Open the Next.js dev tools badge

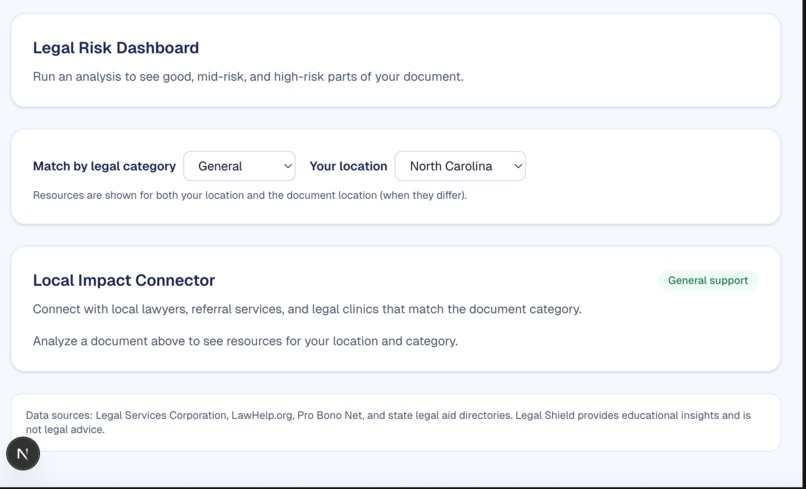23,454
